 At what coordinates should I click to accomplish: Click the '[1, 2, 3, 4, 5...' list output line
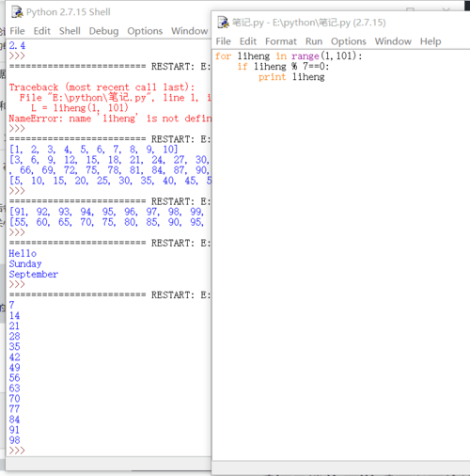click(93, 150)
